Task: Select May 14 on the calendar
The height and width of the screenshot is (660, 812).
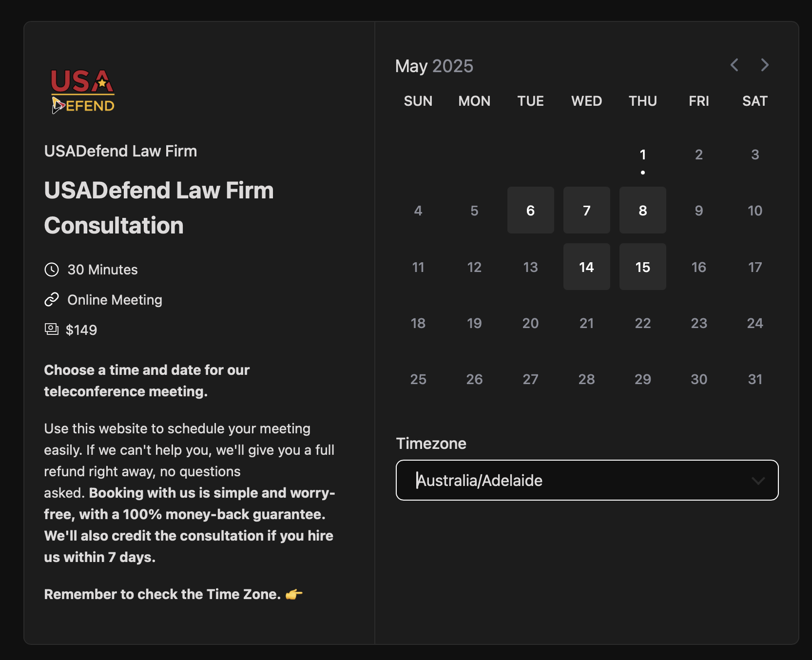Action: click(587, 267)
